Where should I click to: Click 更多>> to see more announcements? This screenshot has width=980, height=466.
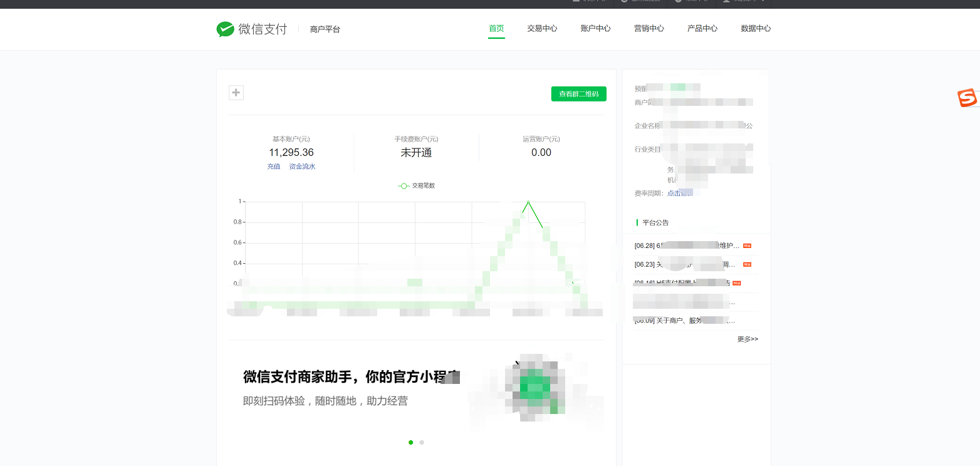(748, 339)
